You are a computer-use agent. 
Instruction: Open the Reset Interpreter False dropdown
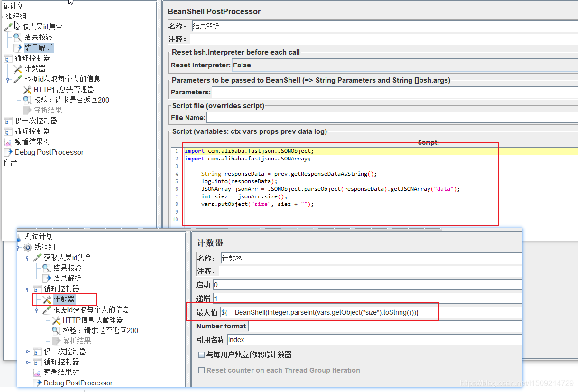405,65
